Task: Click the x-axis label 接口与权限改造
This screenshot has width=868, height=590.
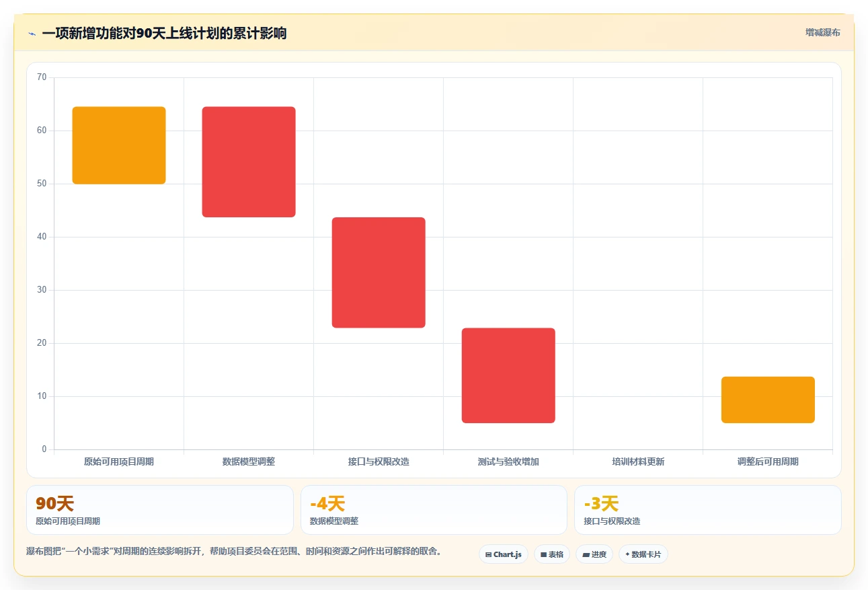Action: 379,462
